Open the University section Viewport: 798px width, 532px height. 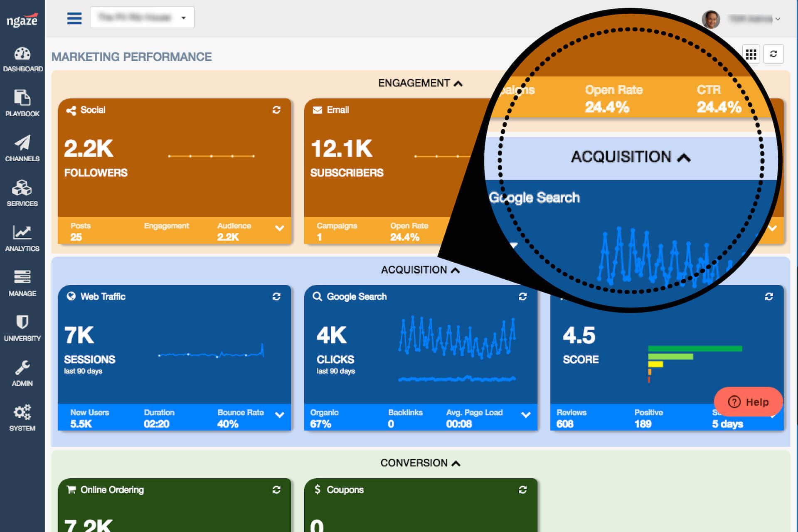tap(22, 328)
